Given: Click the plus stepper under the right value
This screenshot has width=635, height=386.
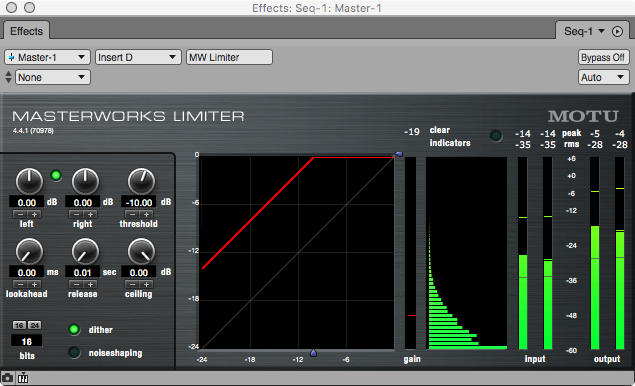Looking at the screenshot, I should (x=90, y=214).
